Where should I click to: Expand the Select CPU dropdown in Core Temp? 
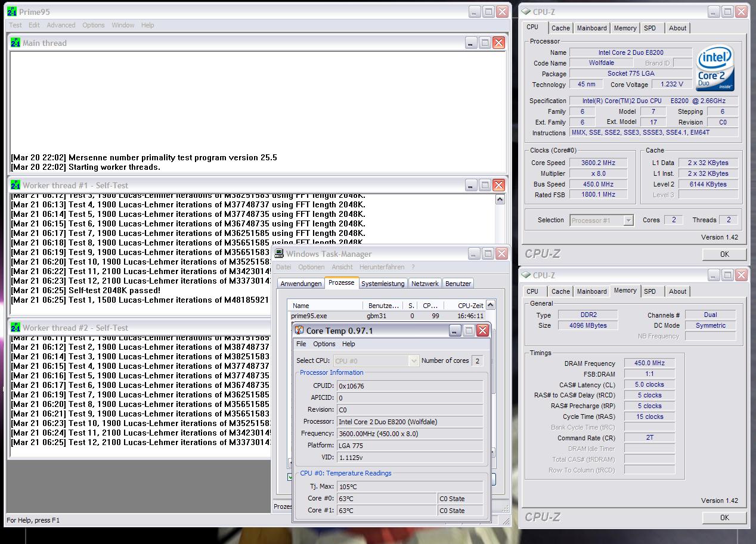click(x=414, y=361)
